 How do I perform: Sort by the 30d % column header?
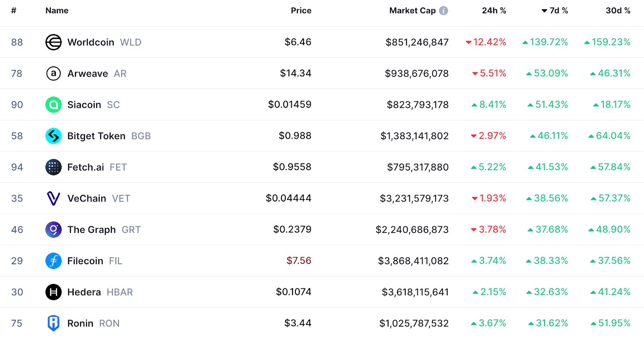(618, 10)
